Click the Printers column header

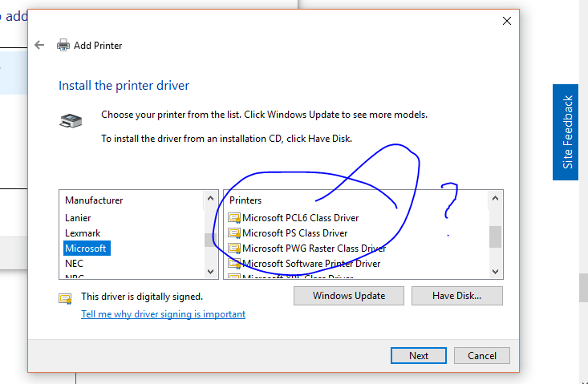pyautogui.click(x=245, y=200)
